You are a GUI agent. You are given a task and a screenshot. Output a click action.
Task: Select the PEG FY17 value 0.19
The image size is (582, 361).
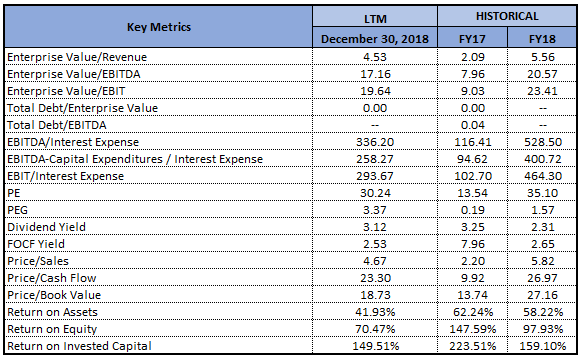click(473, 210)
